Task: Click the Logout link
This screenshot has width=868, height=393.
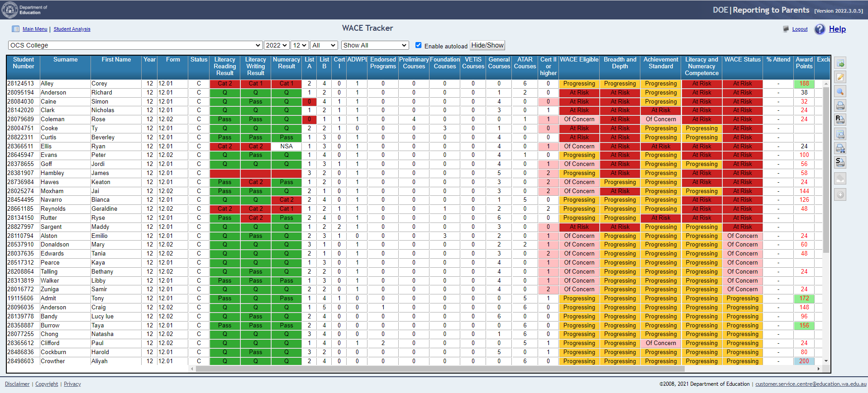Action: [800, 29]
